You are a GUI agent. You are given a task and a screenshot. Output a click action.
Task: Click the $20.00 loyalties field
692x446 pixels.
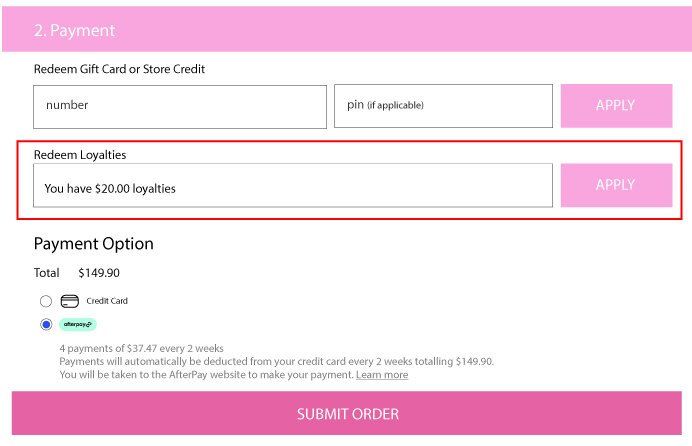point(293,185)
